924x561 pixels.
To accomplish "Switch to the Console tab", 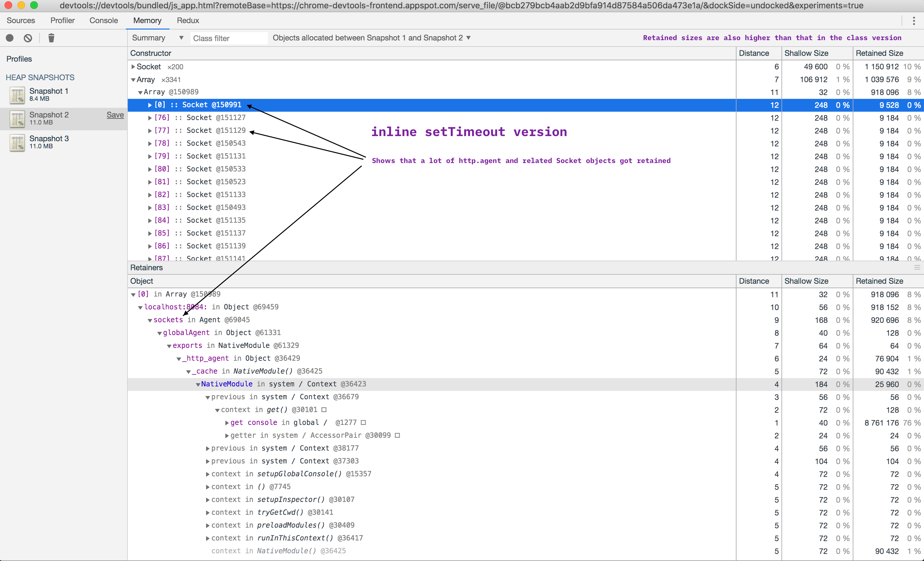I will pyautogui.click(x=103, y=21).
